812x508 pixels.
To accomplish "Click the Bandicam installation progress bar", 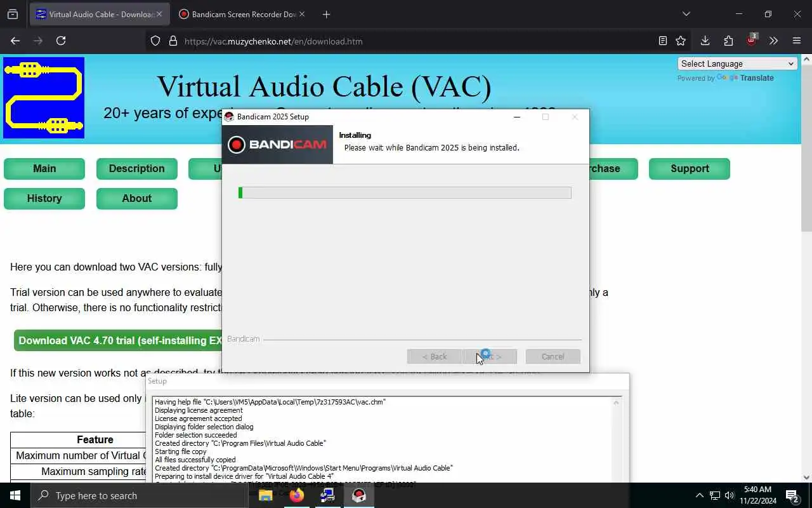I will pyautogui.click(x=405, y=192).
